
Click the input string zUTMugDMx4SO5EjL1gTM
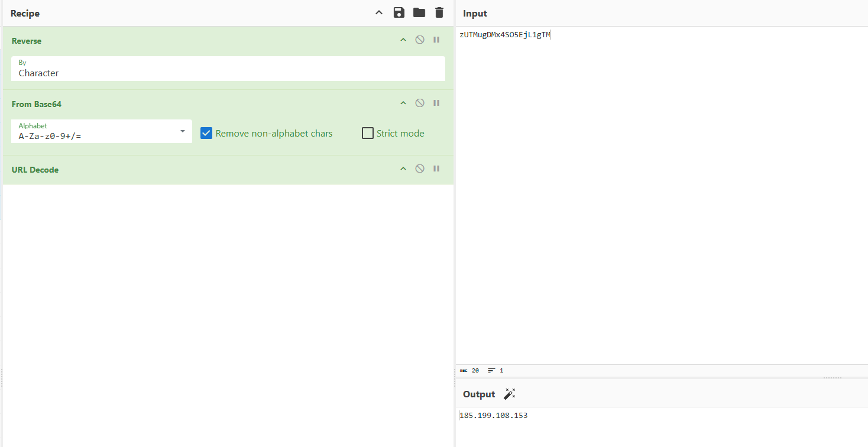click(x=505, y=35)
